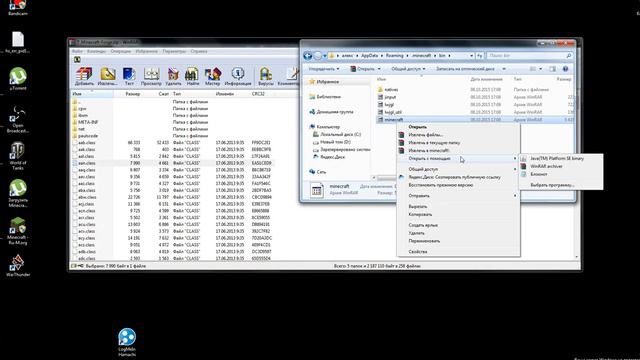640x360 pixels.
Task: Open Minecraft Ru-M.org desktop shortcut
Action: tap(18, 231)
